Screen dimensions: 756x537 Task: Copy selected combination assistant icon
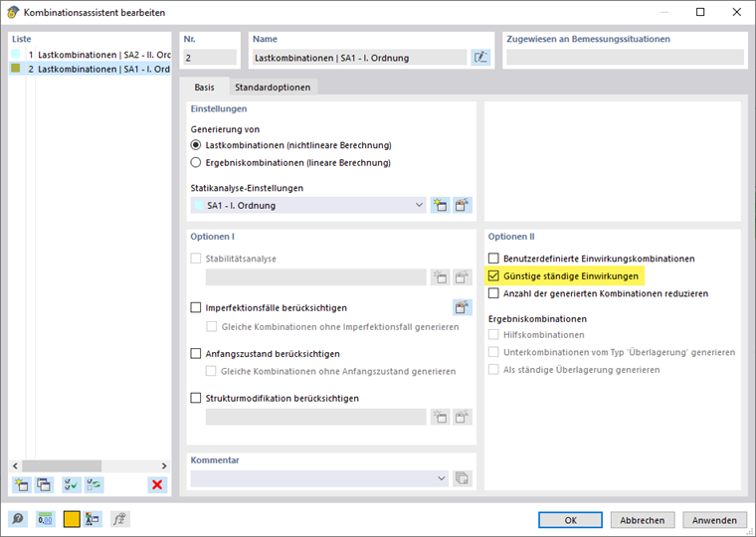44,484
